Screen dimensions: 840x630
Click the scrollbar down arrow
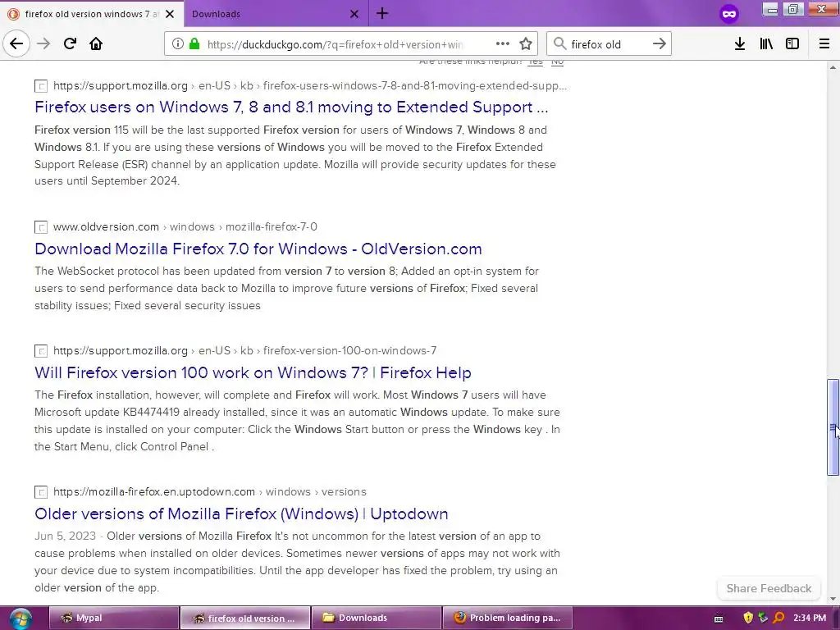833,600
